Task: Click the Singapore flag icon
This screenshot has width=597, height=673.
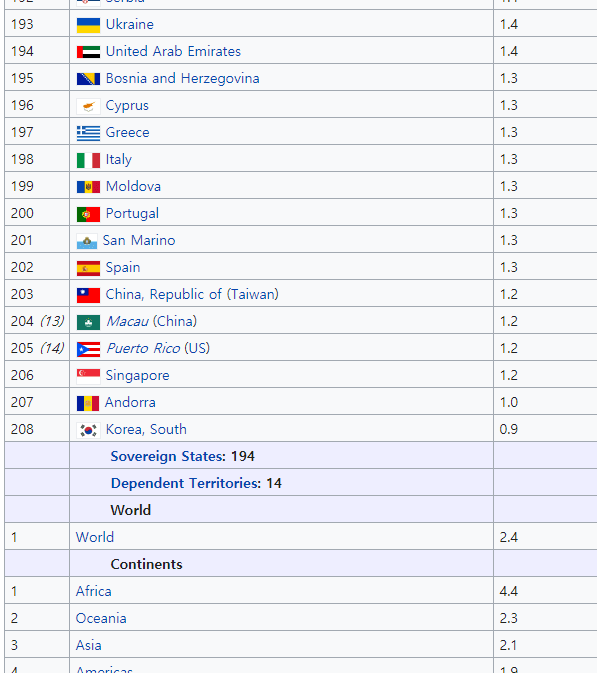Action: pyautogui.click(x=88, y=376)
